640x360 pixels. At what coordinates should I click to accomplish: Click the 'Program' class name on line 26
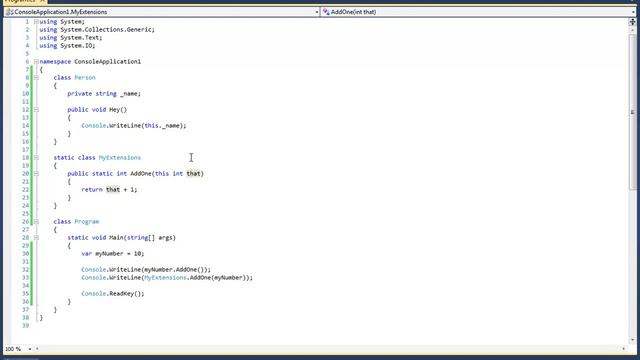click(x=87, y=222)
